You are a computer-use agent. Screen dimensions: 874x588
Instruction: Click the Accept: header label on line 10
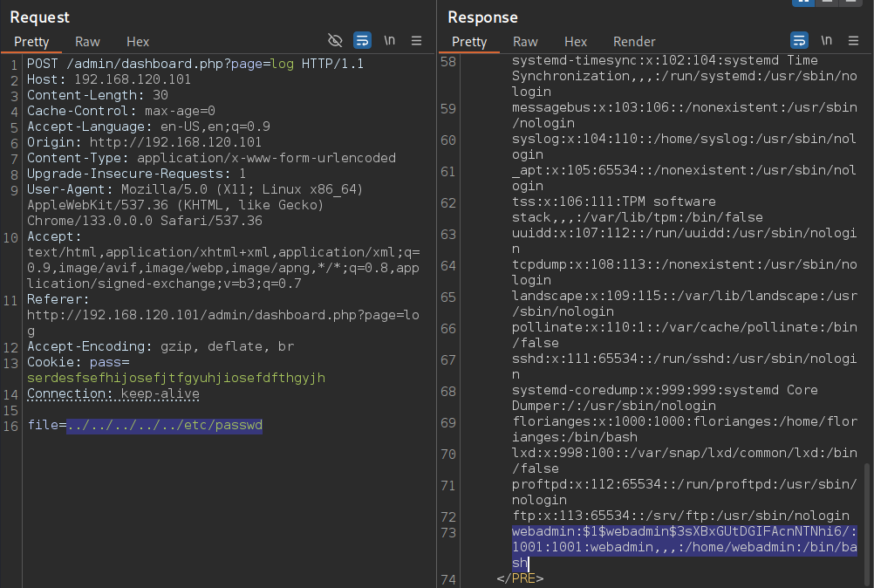(54, 236)
